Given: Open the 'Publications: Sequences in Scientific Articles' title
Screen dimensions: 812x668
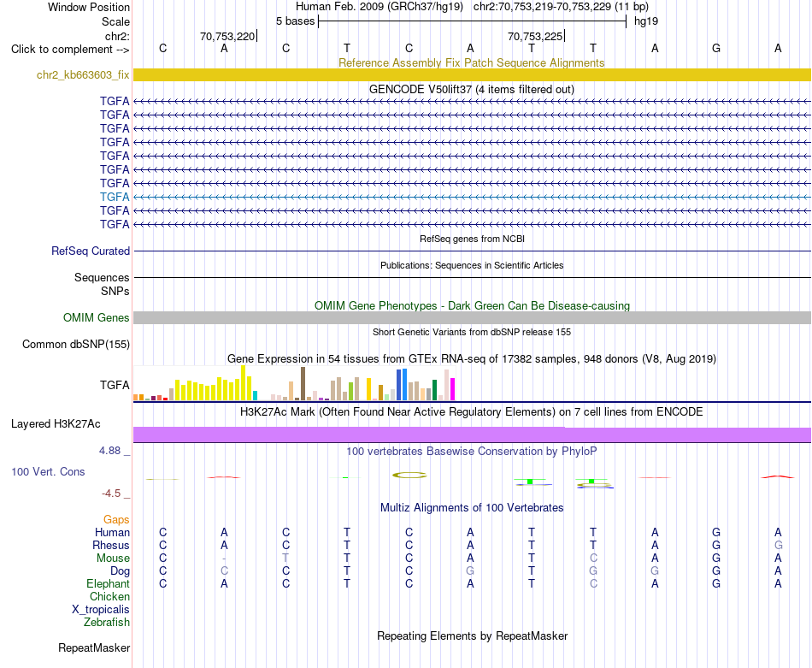Looking at the screenshot, I should [472, 265].
